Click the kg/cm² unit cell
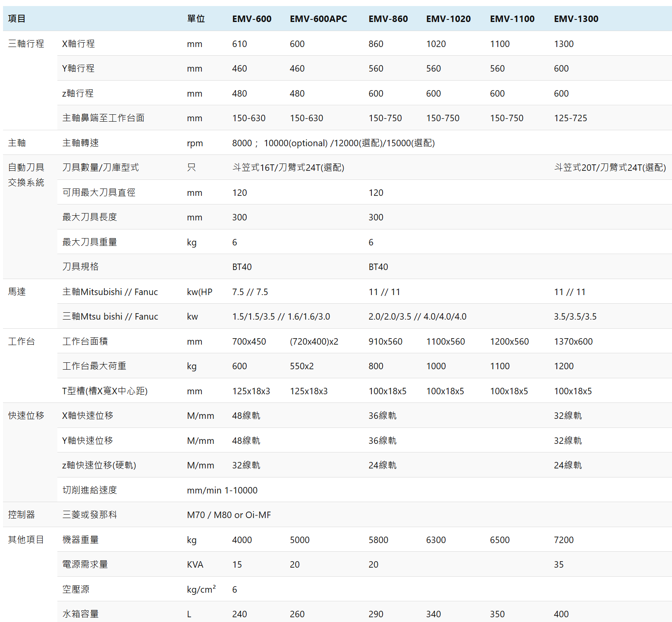Image resolution: width=672 pixels, height=622 pixels. [201, 589]
